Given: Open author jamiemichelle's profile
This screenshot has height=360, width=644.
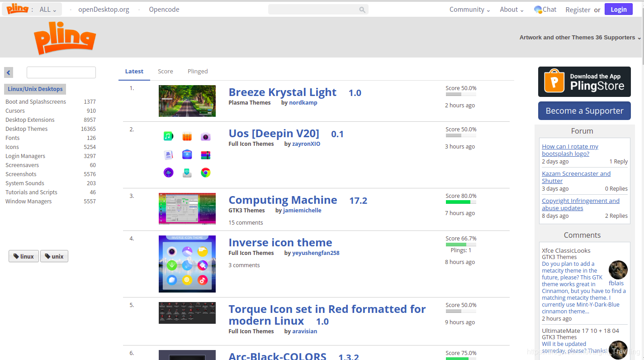Looking at the screenshot, I should point(302,211).
